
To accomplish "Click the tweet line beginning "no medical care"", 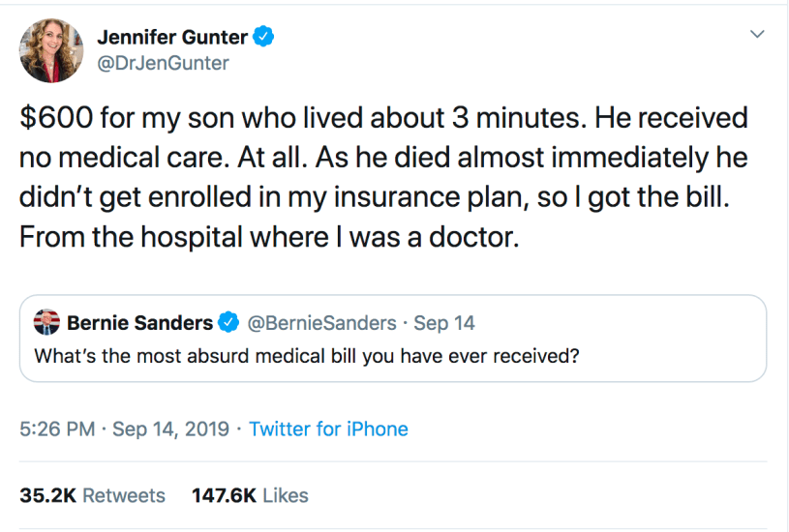I will click(383, 159).
